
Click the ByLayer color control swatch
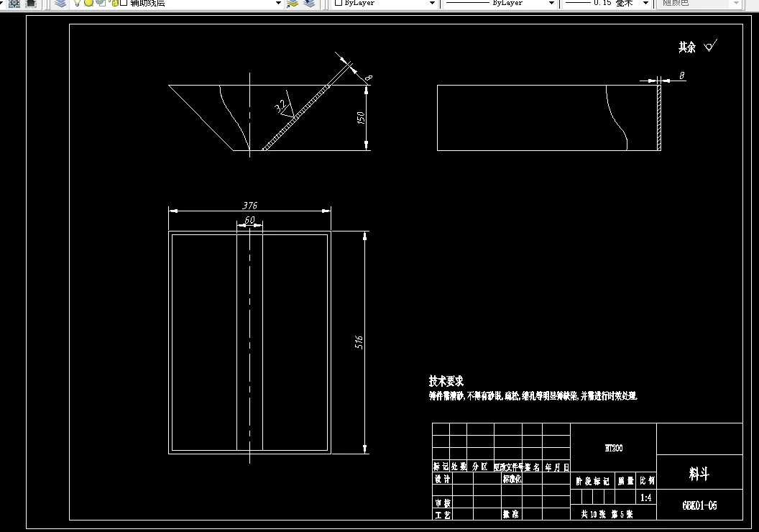click(339, 2)
